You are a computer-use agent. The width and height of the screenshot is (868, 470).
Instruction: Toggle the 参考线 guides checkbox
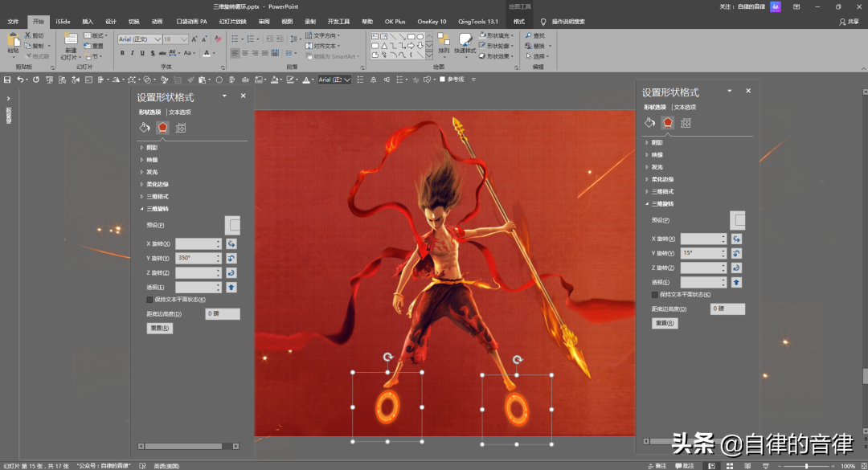click(x=442, y=80)
